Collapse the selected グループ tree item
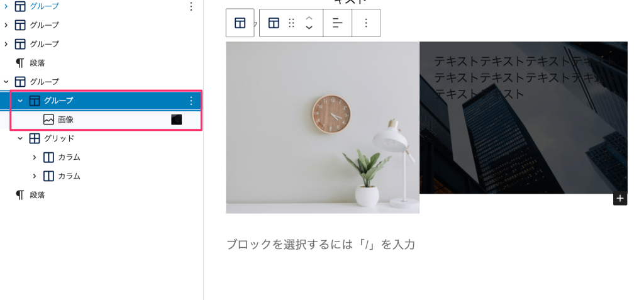 (20, 101)
